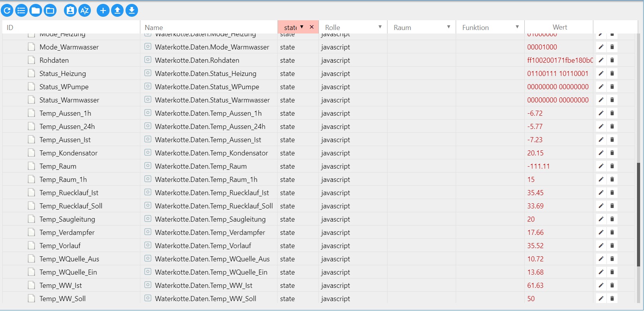Image resolution: width=644 pixels, height=312 pixels.
Task: Click value 00001000 of Mode_Warmwasser
Action: (x=542, y=47)
